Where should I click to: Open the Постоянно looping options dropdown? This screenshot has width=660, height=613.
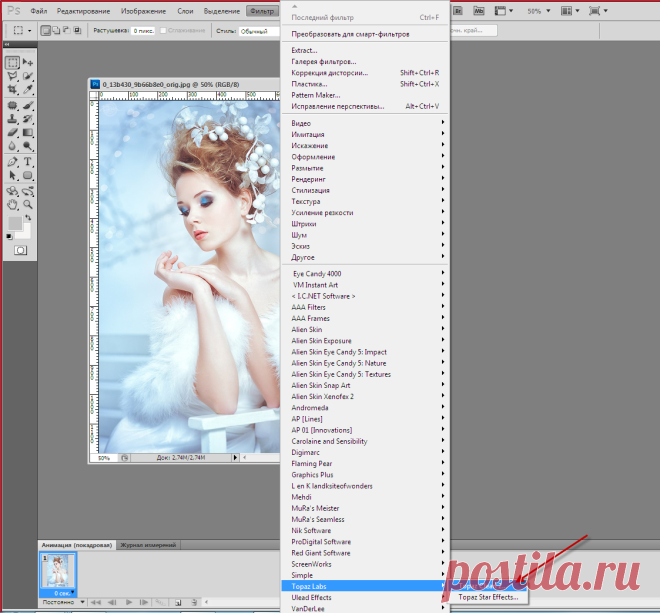click(63, 602)
